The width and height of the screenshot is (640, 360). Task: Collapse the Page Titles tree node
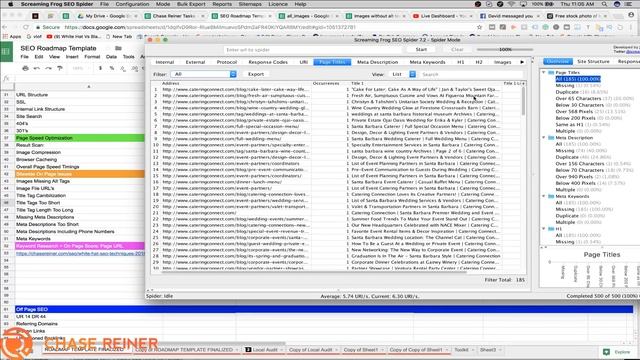[x=544, y=72]
